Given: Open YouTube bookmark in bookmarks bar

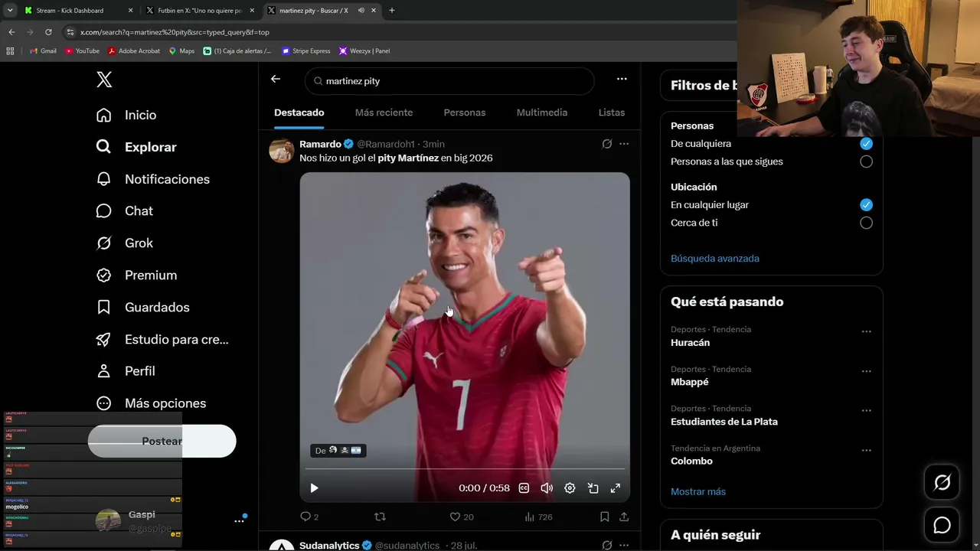Looking at the screenshot, I should coord(83,51).
